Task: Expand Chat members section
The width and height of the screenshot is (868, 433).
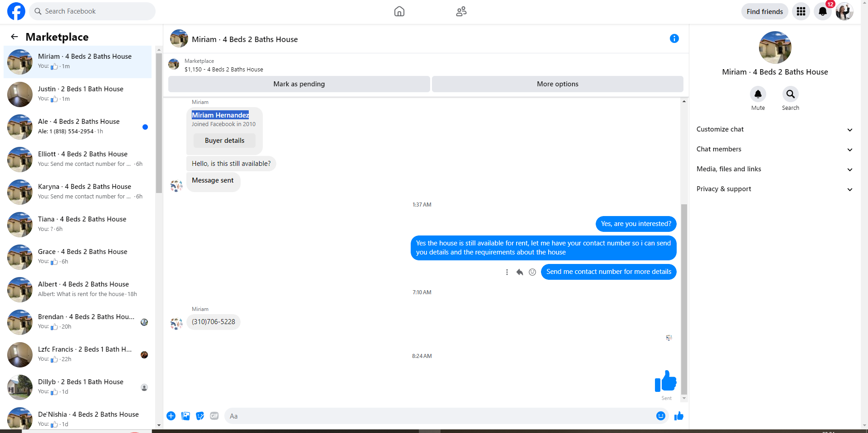Action: click(775, 149)
